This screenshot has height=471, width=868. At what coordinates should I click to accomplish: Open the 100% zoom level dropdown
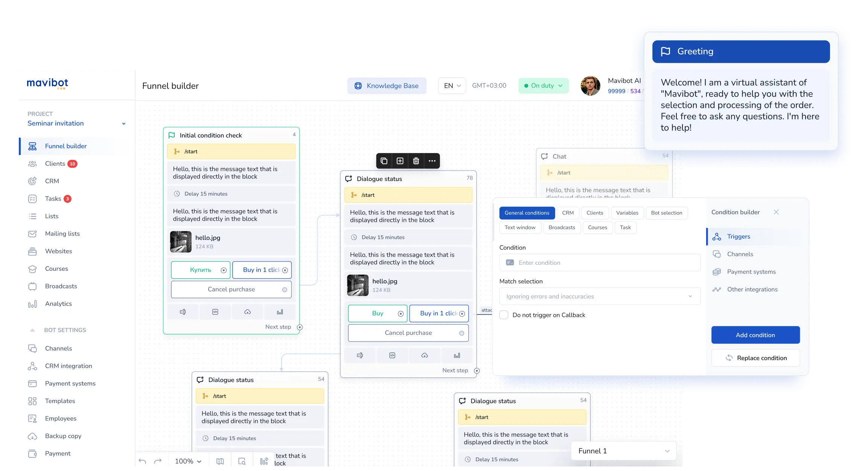[x=188, y=461]
